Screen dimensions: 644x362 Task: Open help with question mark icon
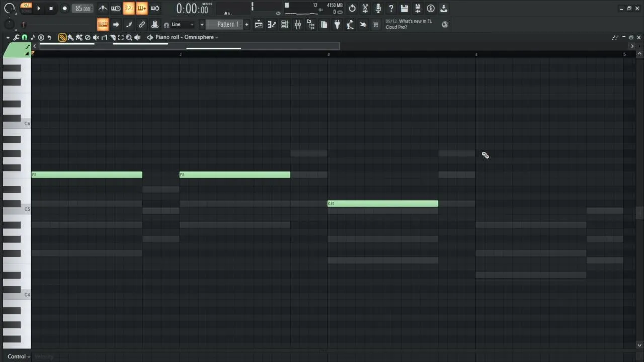(391, 8)
